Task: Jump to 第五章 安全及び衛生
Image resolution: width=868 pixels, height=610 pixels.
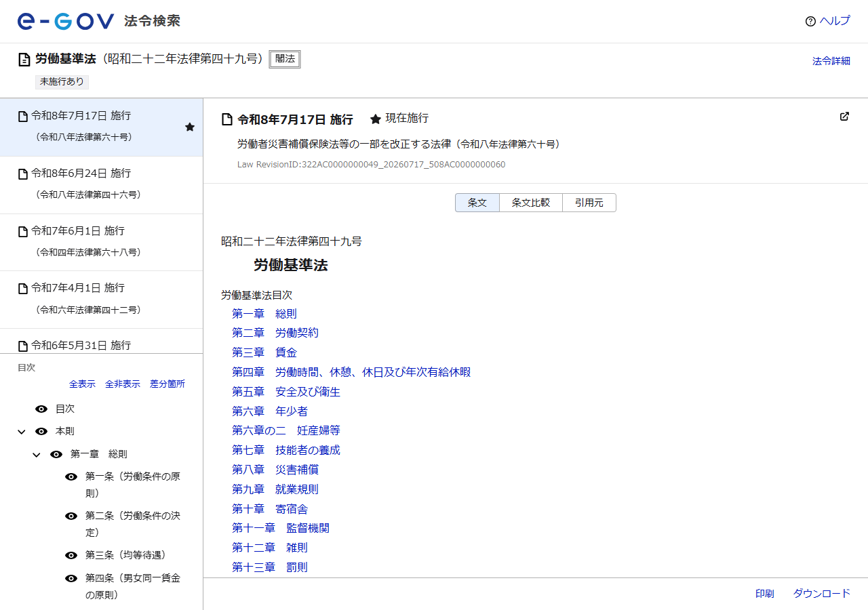Action: (x=286, y=392)
